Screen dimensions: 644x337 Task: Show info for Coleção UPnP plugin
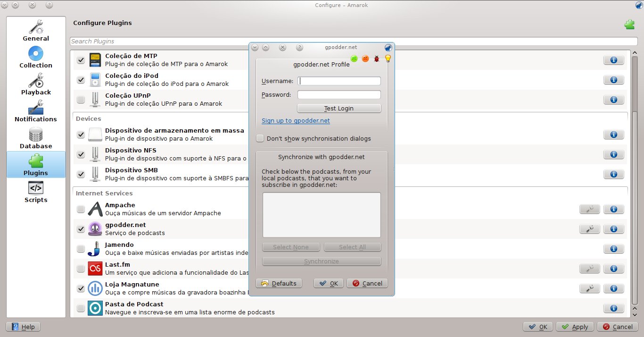coord(614,100)
